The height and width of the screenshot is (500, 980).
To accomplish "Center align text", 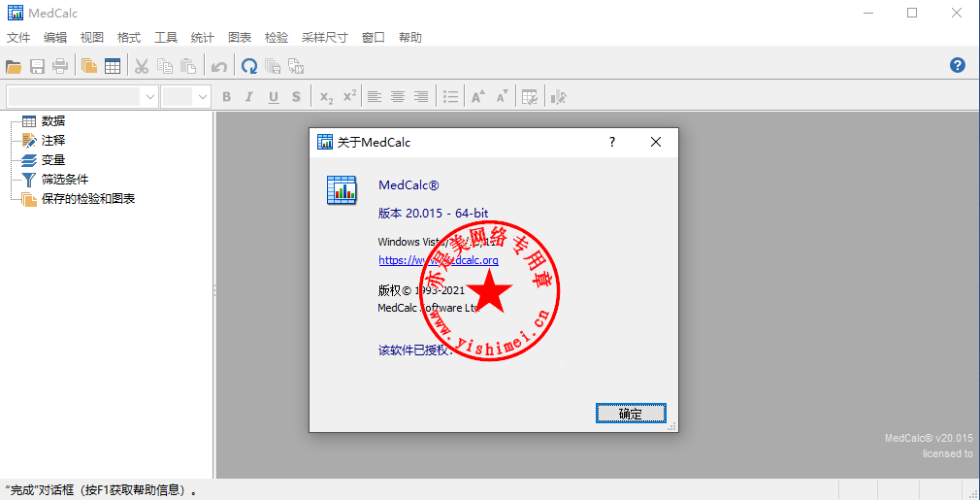I will pyautogui.click(x=398, y=97).
